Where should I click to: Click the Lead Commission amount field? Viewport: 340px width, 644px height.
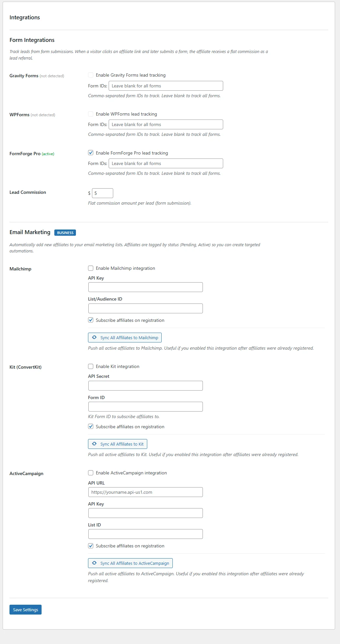(x=102, y=193)
